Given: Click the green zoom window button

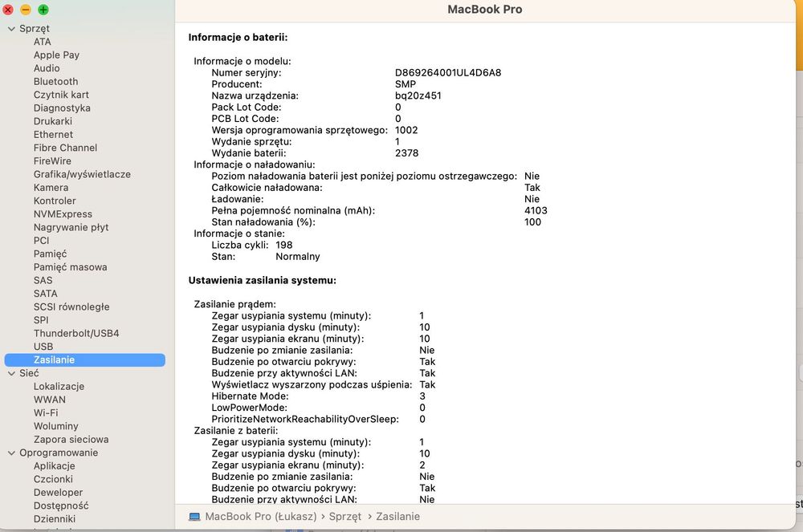Looking at the screenshot, I should coord(43,10).
